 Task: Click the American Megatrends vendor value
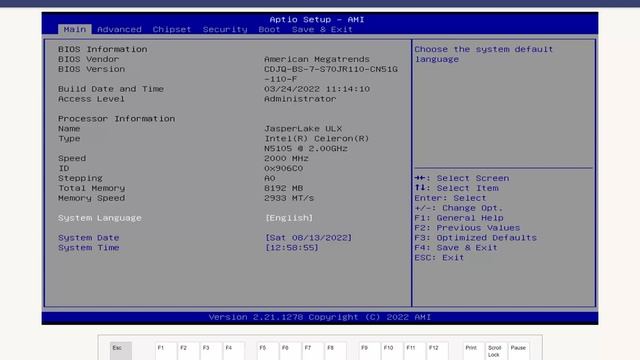coord(317,59)
